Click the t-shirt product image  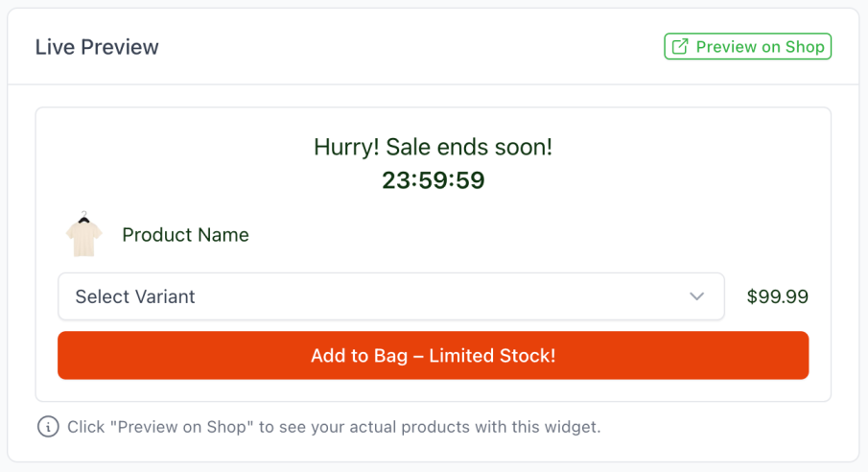click(83, 238)
